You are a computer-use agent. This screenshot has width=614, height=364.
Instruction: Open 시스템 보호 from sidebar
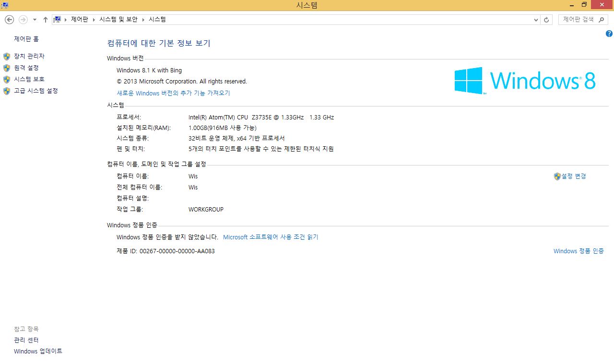pyautogui.click(x=29, y=79)
